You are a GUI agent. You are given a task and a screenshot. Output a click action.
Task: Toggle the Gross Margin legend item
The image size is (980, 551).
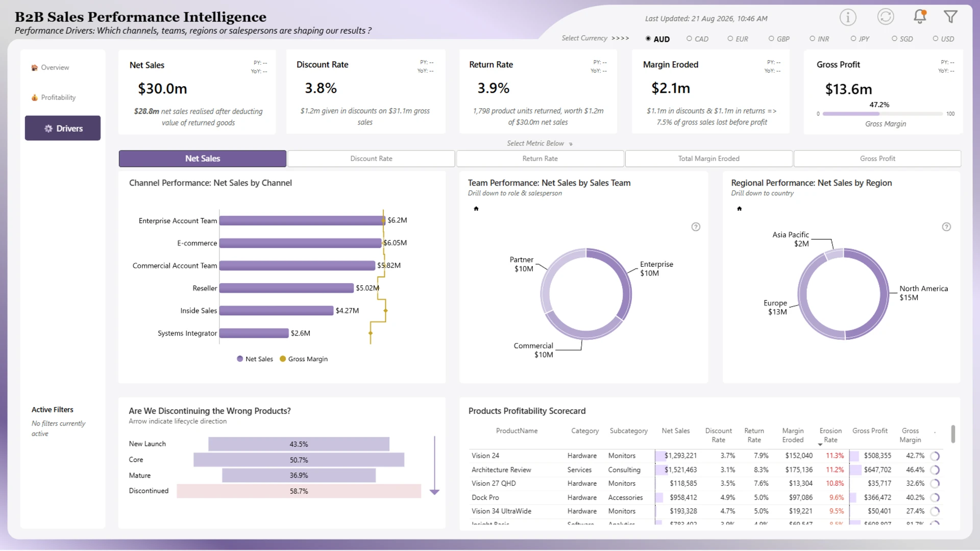(x=304, y=359)
